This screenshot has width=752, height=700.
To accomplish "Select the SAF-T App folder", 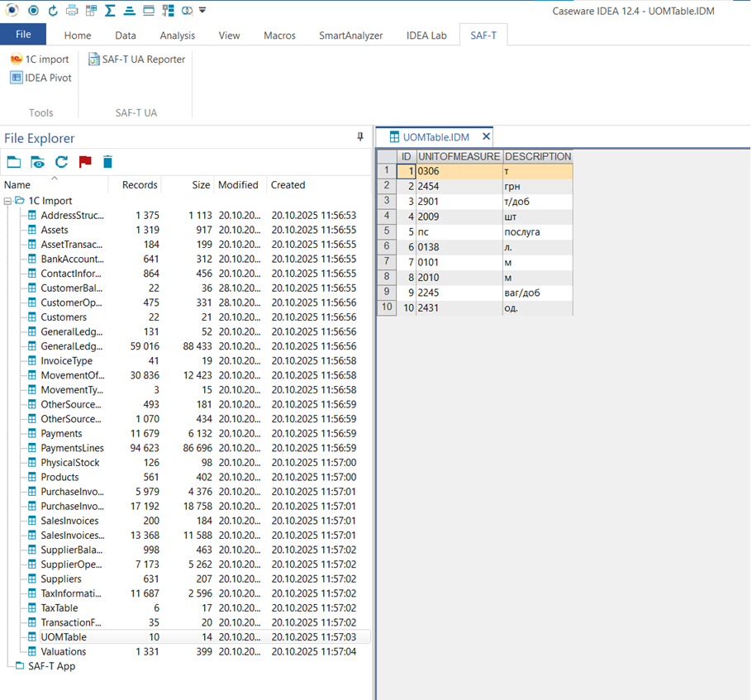I will tap(51, 666).
